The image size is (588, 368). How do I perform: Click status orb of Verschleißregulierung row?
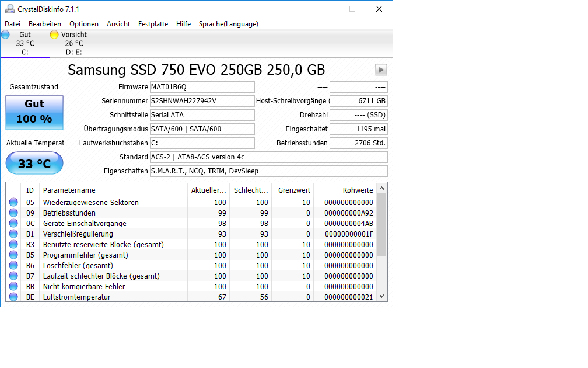(x=13, y=234)
